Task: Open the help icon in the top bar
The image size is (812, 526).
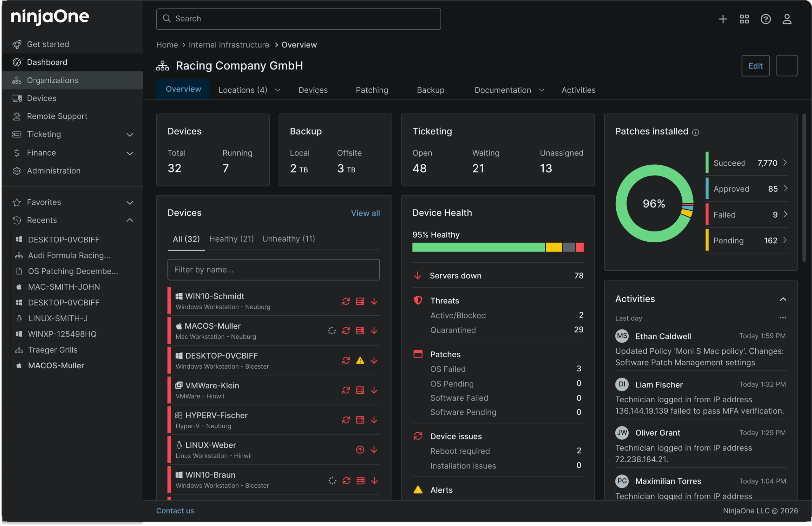Action: tap(765, 19)
